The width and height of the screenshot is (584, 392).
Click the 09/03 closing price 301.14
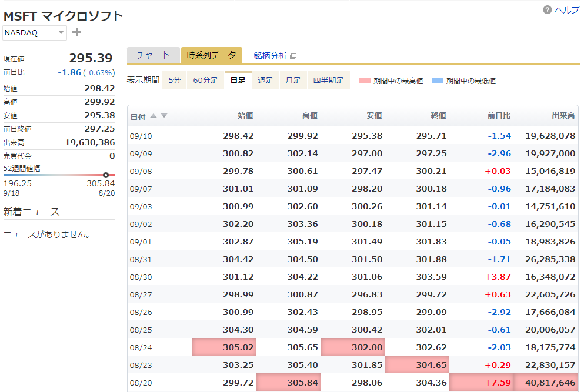tap(431, 207)
